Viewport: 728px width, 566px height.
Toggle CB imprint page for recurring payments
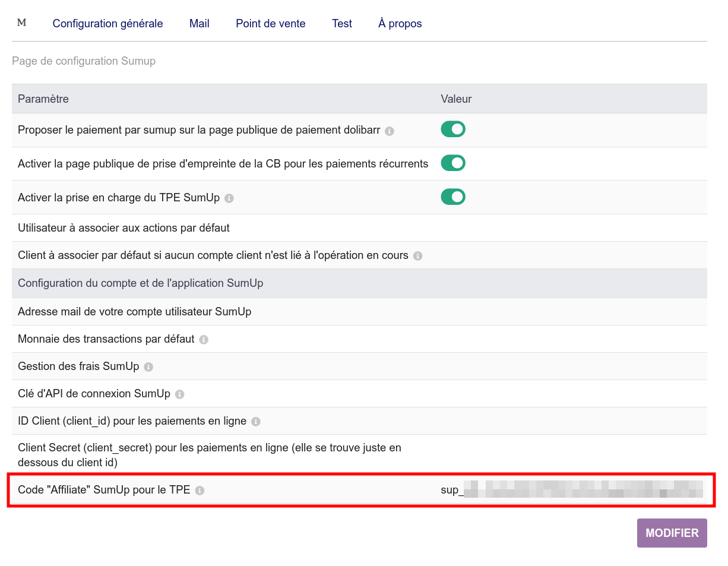coord(453,163)
